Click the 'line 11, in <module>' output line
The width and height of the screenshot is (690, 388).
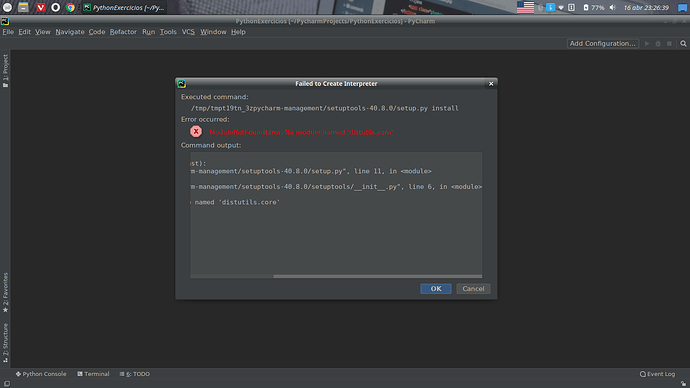(311, 171)
